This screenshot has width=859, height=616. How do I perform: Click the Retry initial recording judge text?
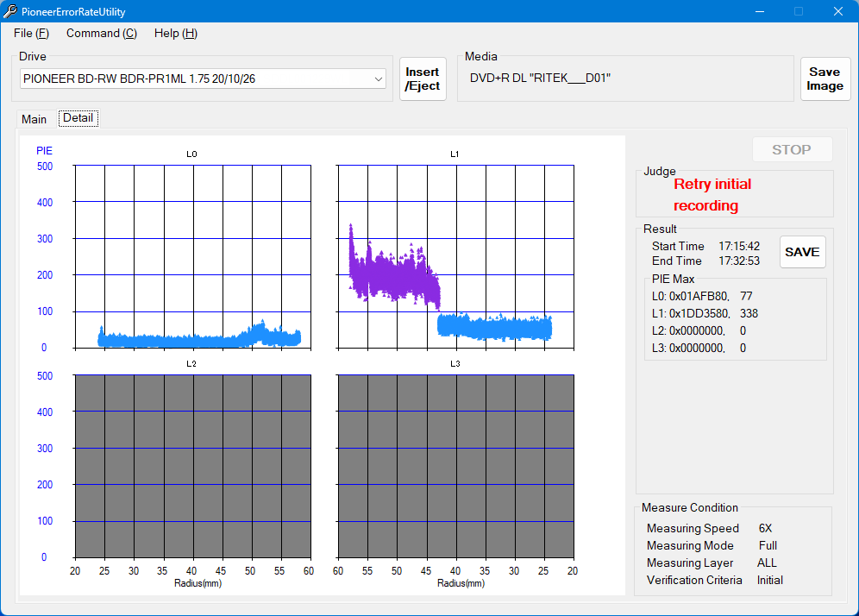(712, 195)
